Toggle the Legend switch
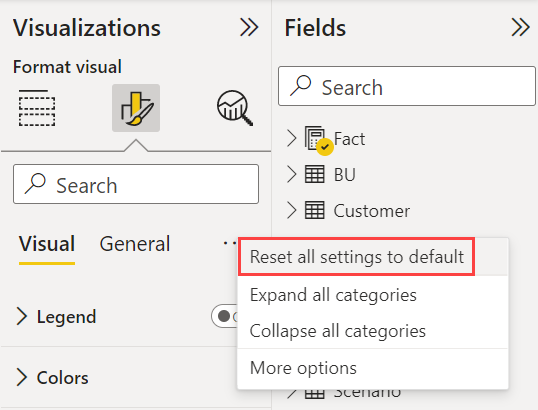Screen dimensions: 538x410 (x=225, y=316)
